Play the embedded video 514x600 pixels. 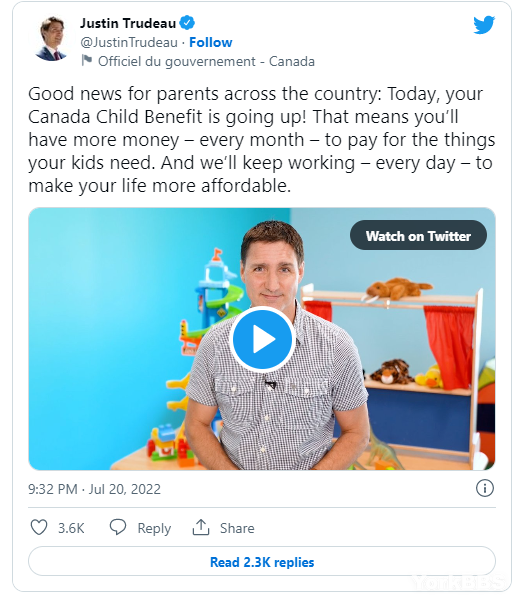click(262, 339)
